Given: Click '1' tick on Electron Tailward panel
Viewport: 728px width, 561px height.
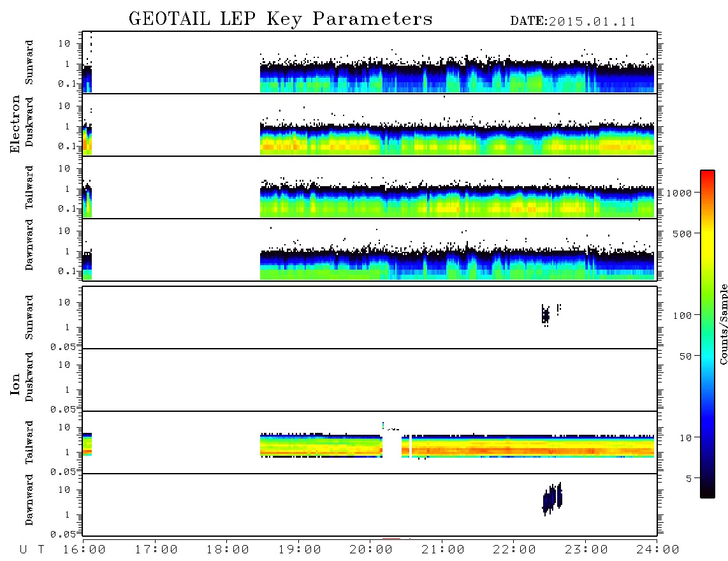Looking at the screenshot, I should coord(68,189).
